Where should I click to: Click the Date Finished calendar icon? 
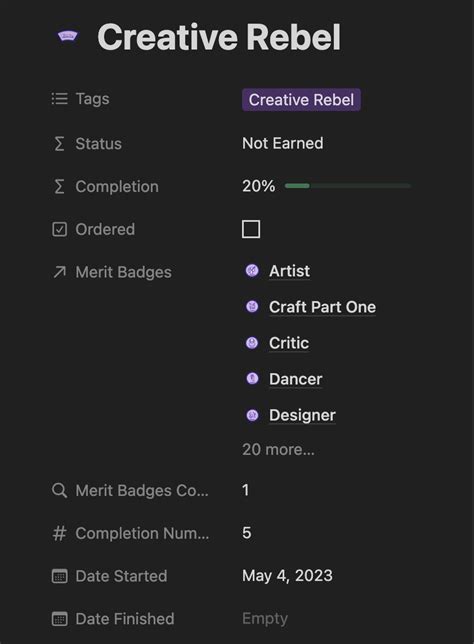(x=60, y=619)
